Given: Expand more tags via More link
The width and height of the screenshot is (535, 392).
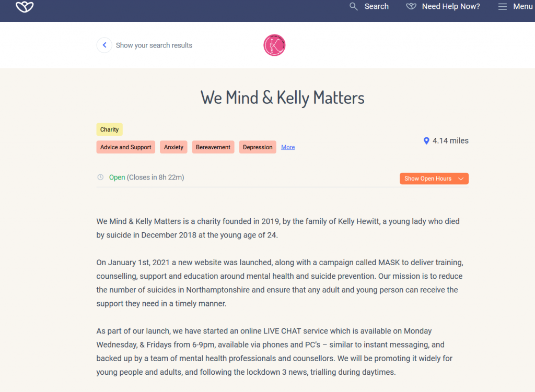Looking at the screenshot, I should tap(288, 147).
